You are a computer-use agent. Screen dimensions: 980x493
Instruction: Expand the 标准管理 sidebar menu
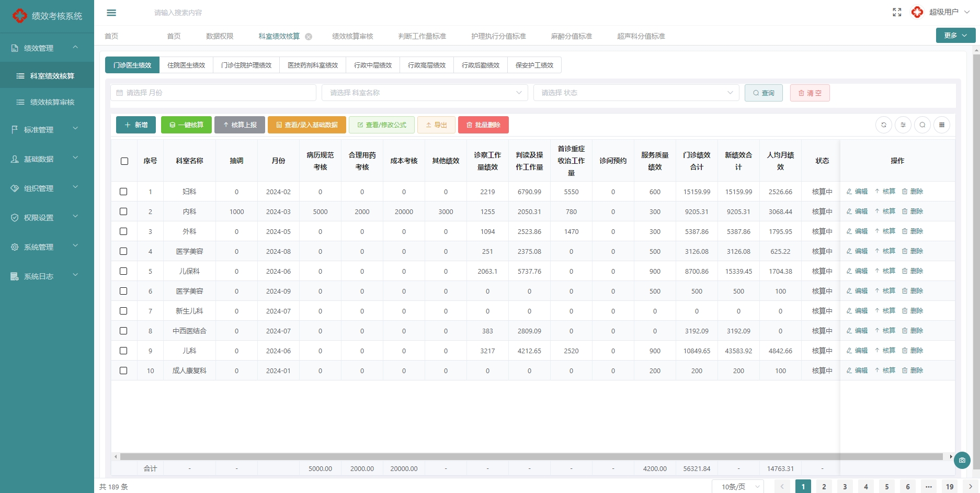[47, 129]
